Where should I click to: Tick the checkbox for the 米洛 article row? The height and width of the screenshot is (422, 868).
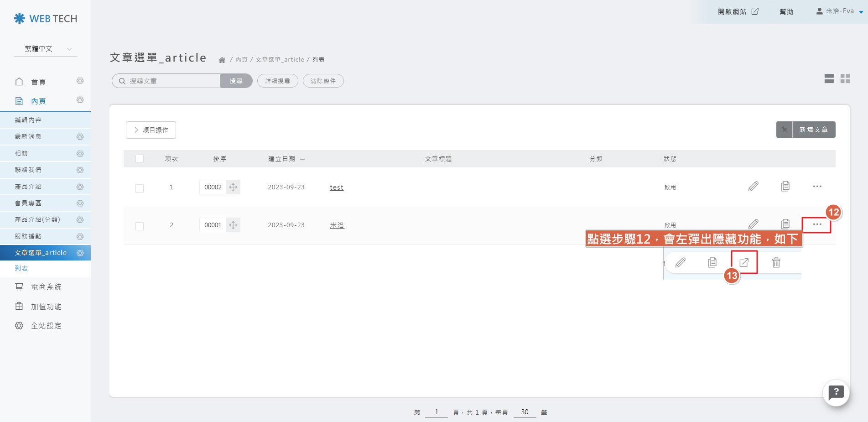(x=140, y=226)
